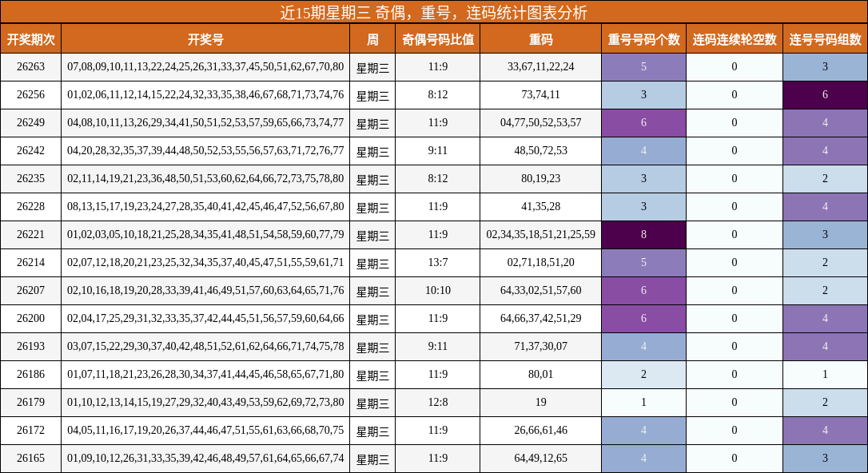Select period number 26235
The image size is (868, 473).
click(30, 179)
